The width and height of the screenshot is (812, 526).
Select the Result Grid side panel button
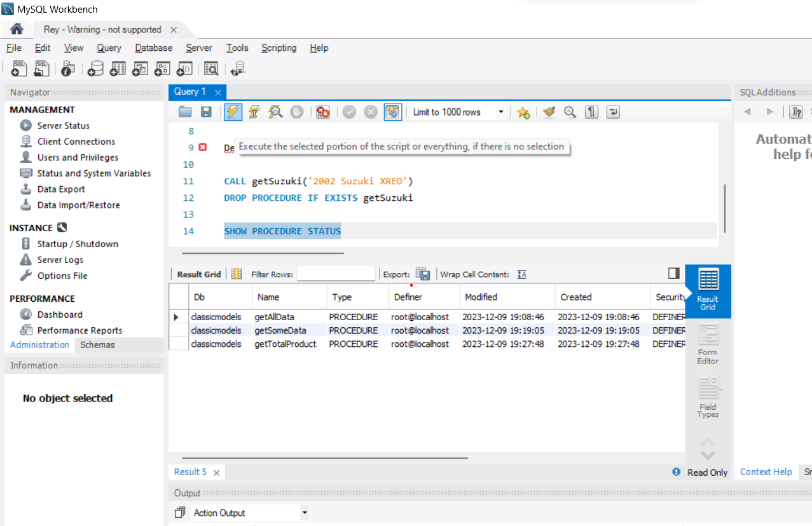pyautogui.click(x=708, y=290)
